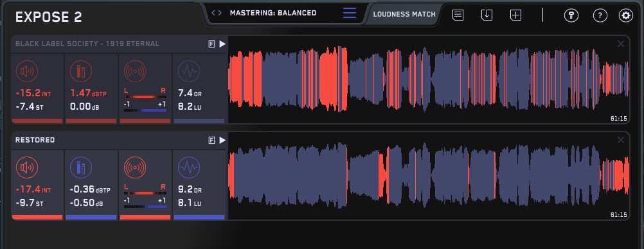Open the notes list icon in top bar
The height and width of the screenshot is (249, 644).
pos(458,15)
